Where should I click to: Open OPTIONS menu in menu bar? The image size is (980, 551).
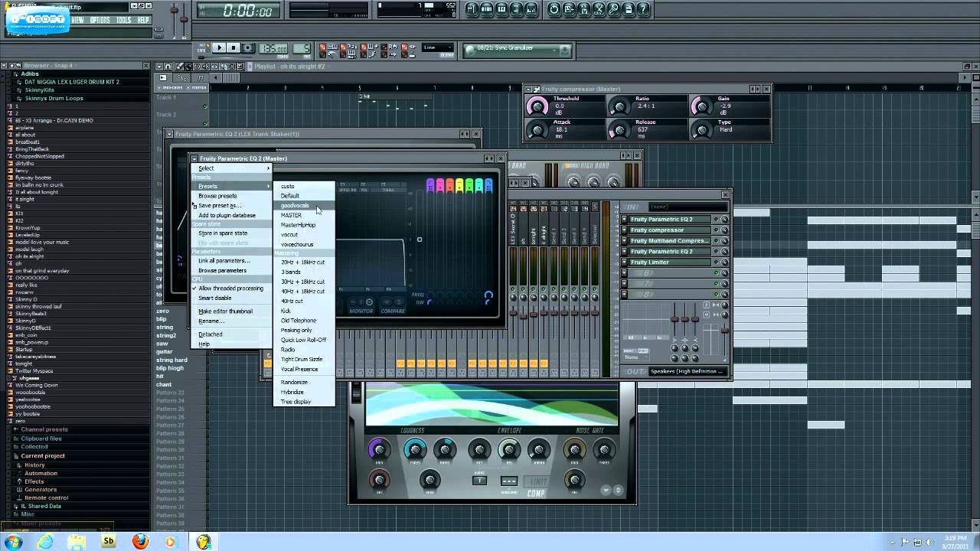[100, 20]
